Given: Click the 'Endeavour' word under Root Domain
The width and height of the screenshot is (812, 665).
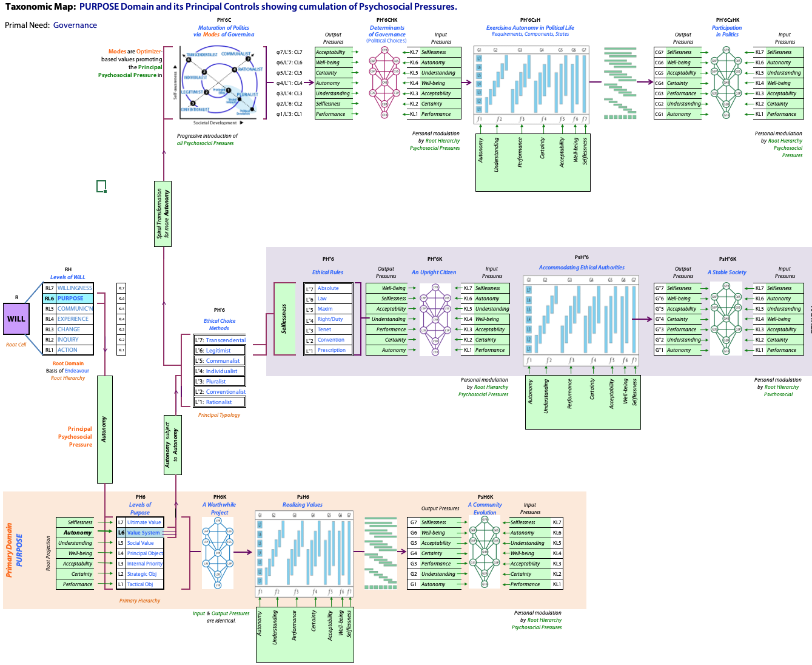Looking at the screenshot, I should 77,371.
